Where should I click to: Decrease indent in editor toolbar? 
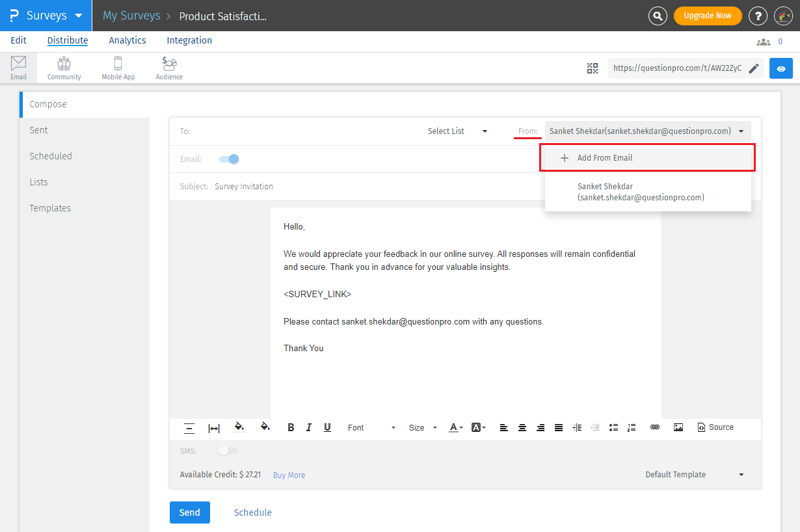point(595,427)
